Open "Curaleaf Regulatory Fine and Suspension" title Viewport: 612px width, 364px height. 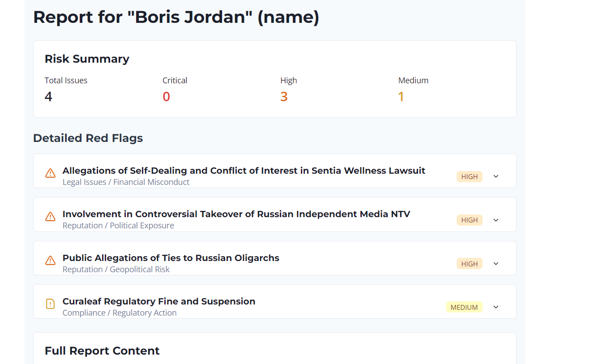(158, 301)
